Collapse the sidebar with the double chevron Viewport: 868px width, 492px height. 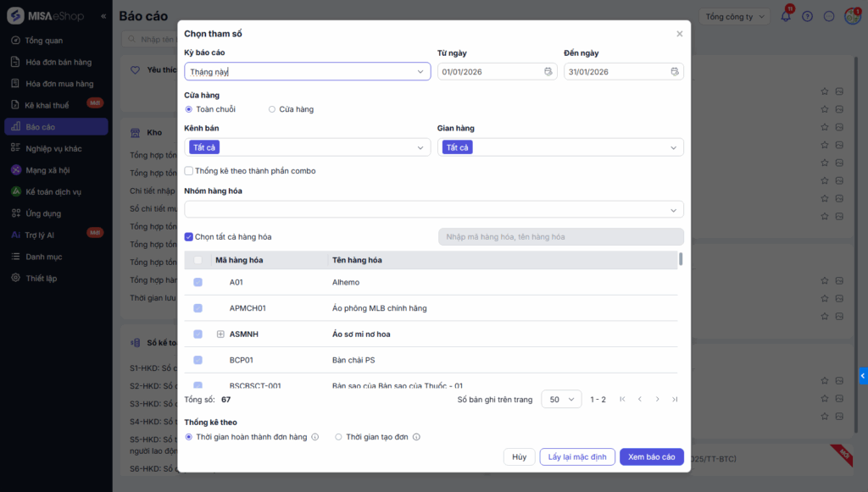(x=103, y=16)
